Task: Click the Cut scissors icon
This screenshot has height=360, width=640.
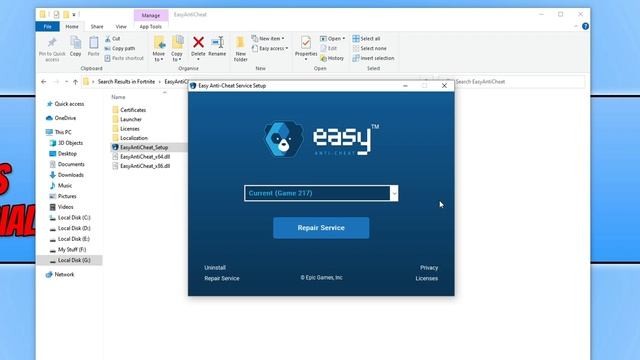Action: point(108,39)
